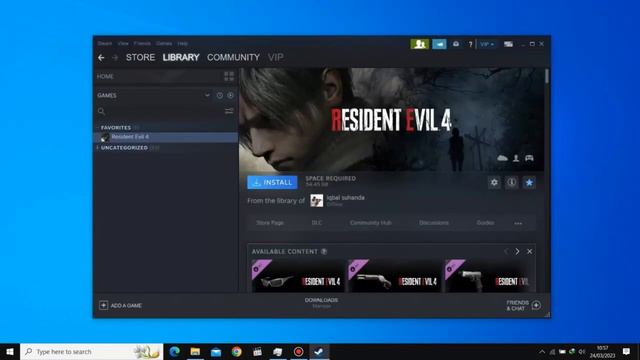The image size is (640, 360).
Task: Open Microsoft Edge from taskbar
Action: [175, 351]
